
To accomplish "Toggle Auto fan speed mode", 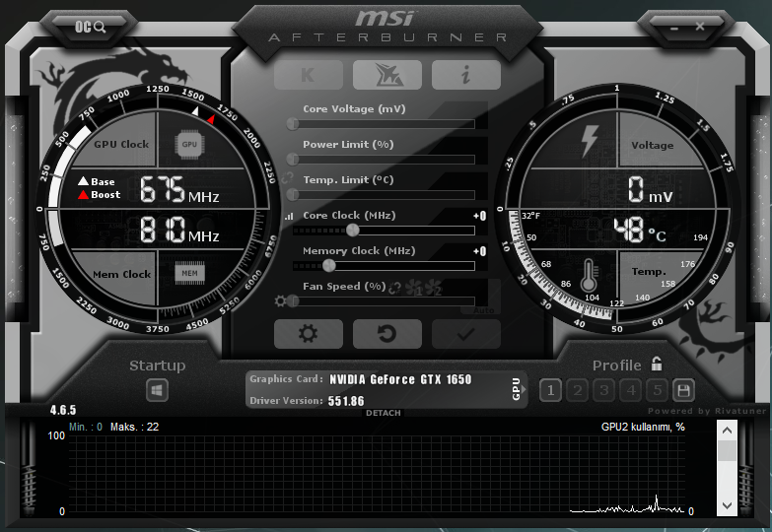I will (x=483, y=310).
